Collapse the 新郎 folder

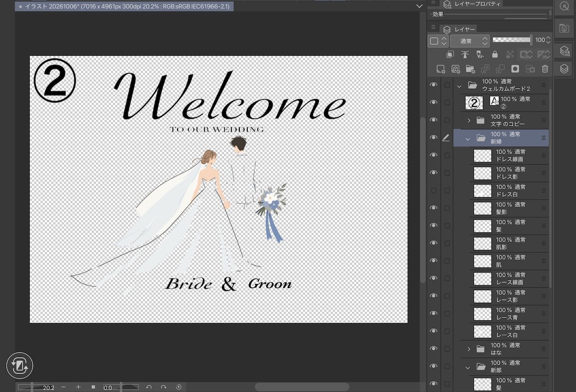point(467,367)
